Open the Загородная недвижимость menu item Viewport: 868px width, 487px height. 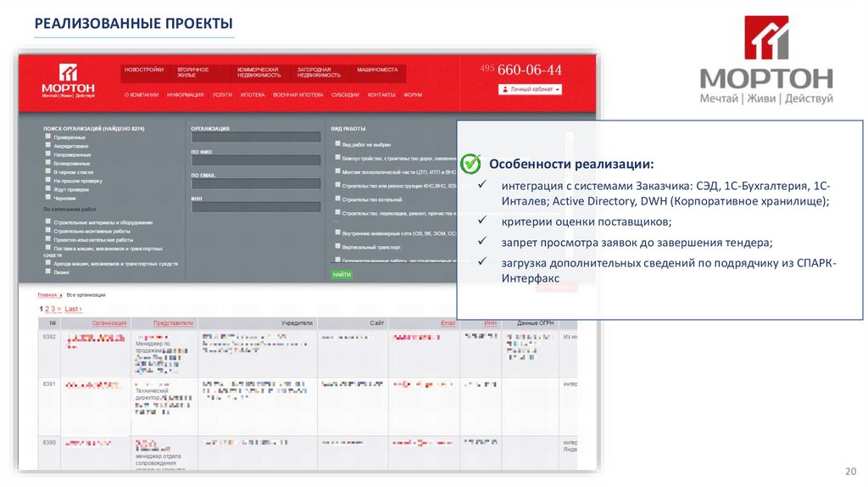(319, 73)
